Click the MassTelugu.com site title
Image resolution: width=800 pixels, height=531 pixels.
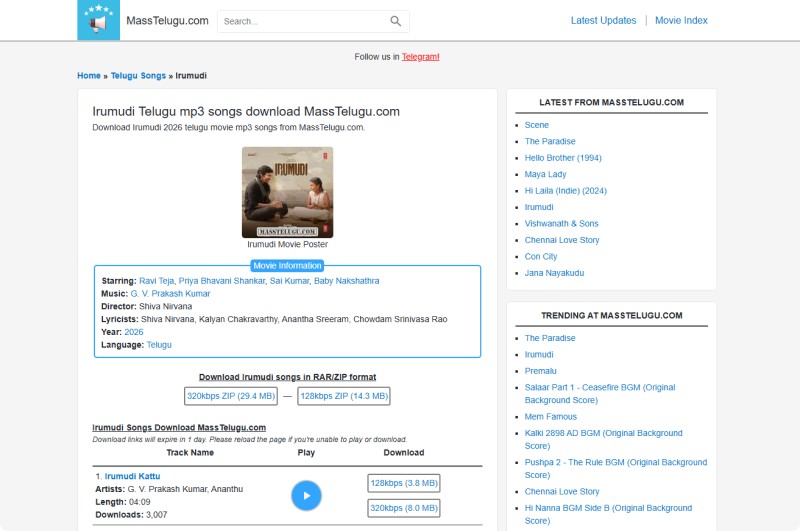coord(167,20)
